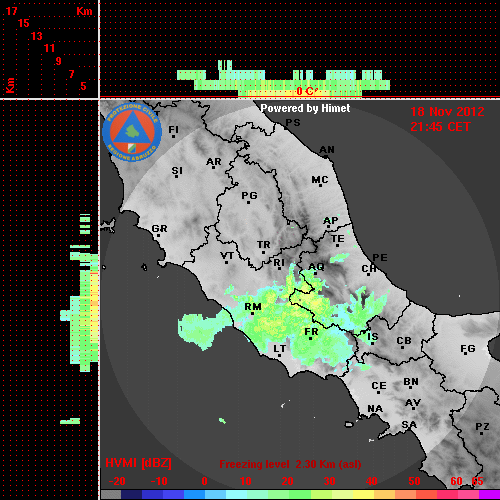Click the MC city label

320,180
